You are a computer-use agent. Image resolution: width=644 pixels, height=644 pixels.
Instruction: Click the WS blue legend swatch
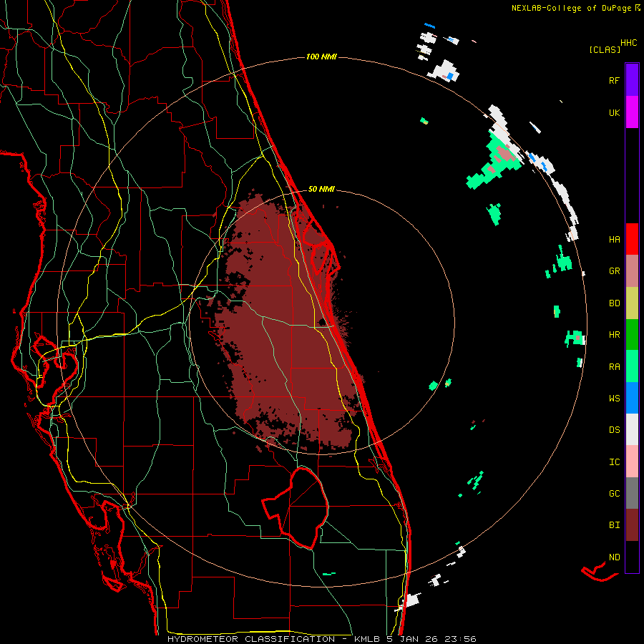[x=632, y=398]
